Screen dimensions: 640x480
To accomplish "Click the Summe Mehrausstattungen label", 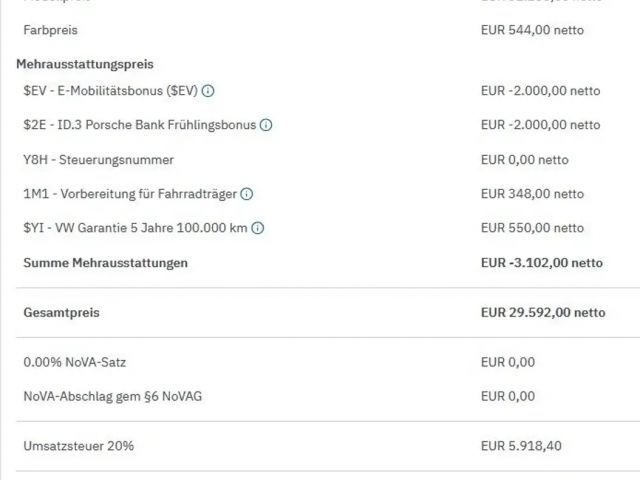I will 105,263.
